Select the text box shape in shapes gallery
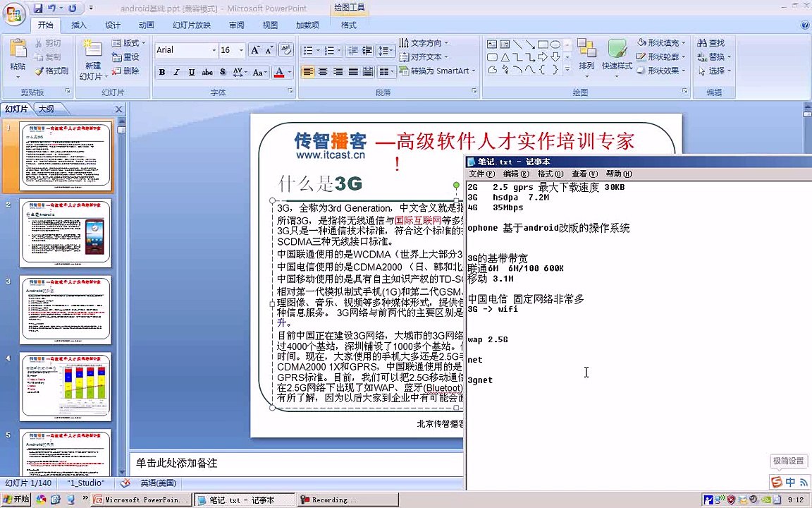The width and height of the screenshot is (812, 508). pyautogui.click(x=492, y=44)
